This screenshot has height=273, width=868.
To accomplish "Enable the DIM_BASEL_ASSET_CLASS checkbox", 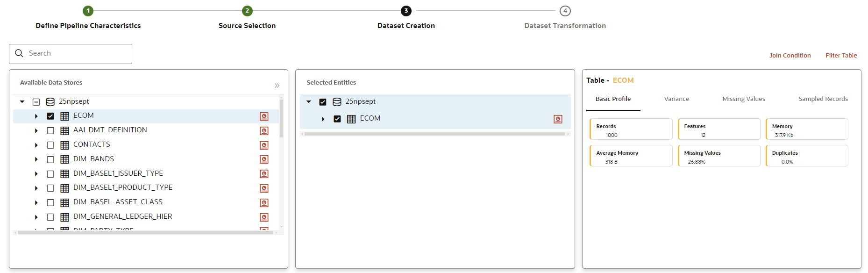I will click(x=50, y=202).
